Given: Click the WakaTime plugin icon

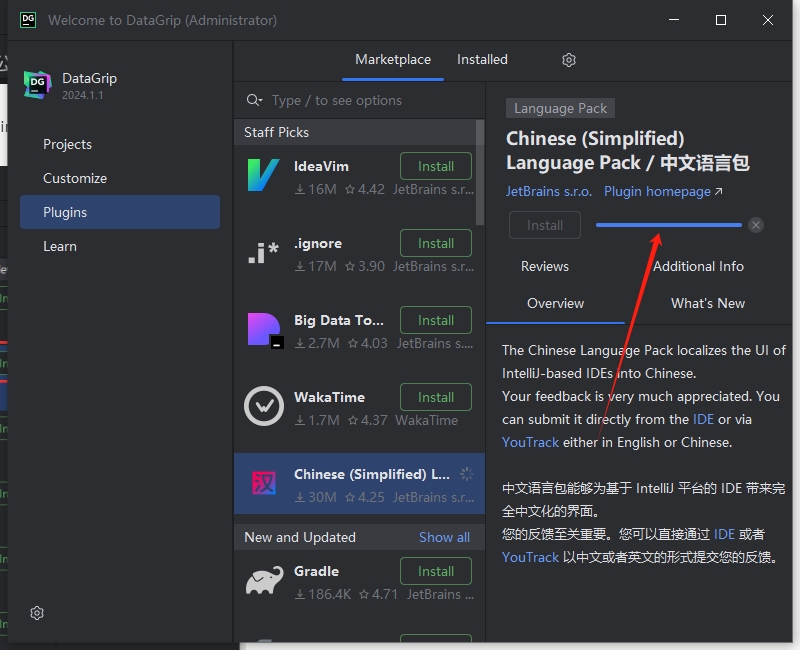Looking at the screenshot, I should [264, 406].
